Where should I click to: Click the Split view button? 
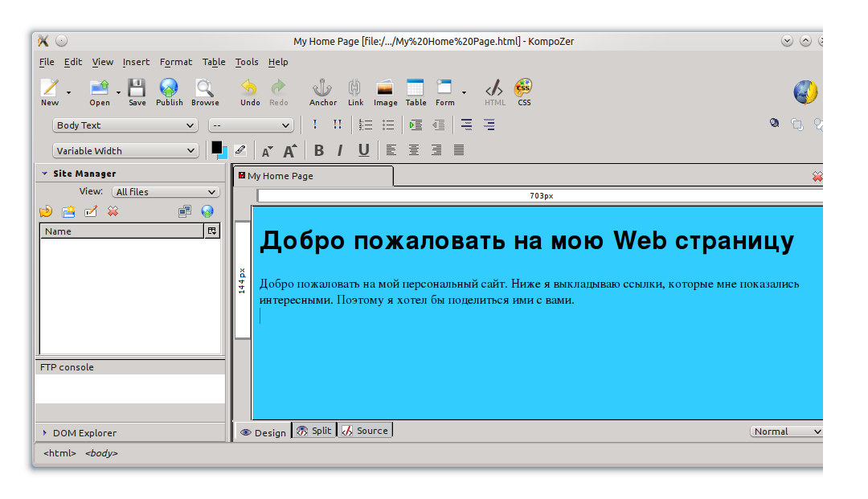pyautogui.click(x=313, y=430)
